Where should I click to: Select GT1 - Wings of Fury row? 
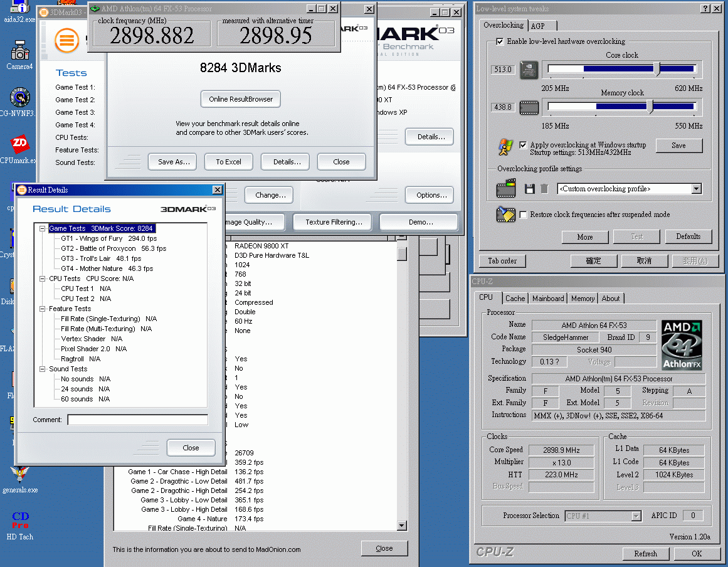pyautogui.click(x=109, y=238)
